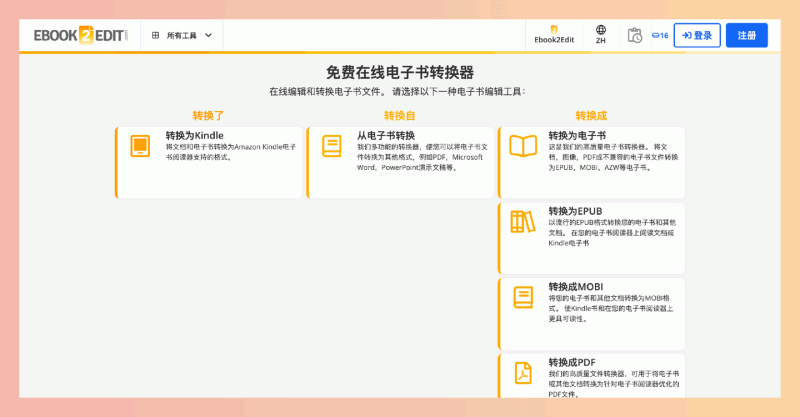This screenshot has width=800, height=417.
Task: Click the credits counter showing 16
Action: coord(660,35)
